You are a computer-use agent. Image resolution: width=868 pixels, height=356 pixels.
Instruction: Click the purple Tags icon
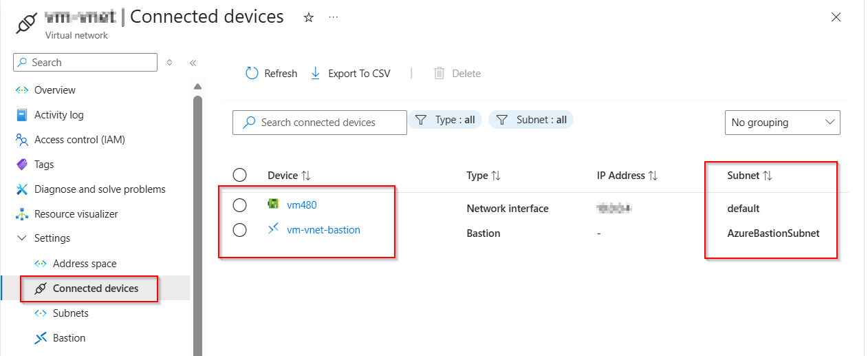21,165
